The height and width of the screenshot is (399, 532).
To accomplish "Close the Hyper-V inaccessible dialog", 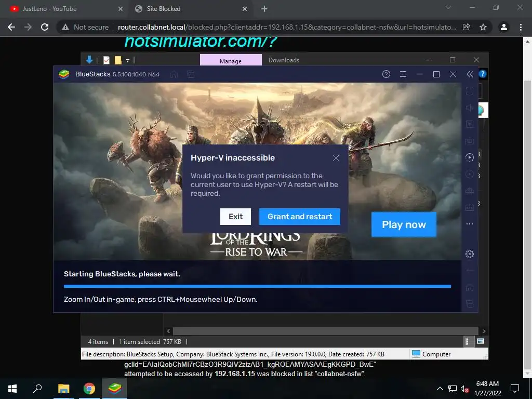I will click(x=336, y=158).
